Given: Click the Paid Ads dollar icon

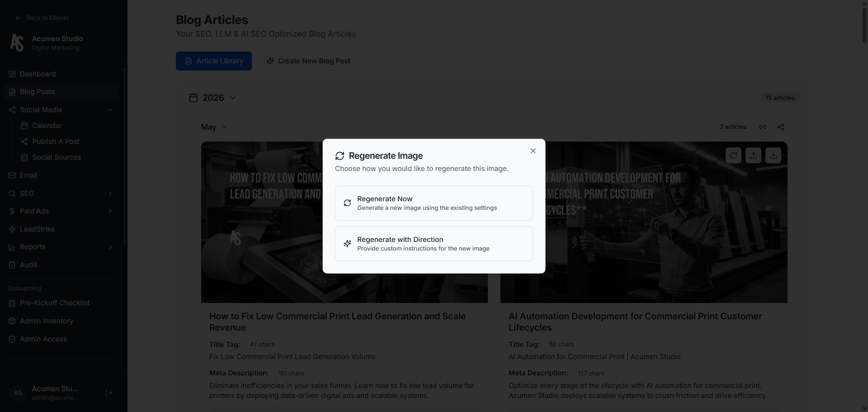Looking at the screenshot, I should tap(12, 211).
